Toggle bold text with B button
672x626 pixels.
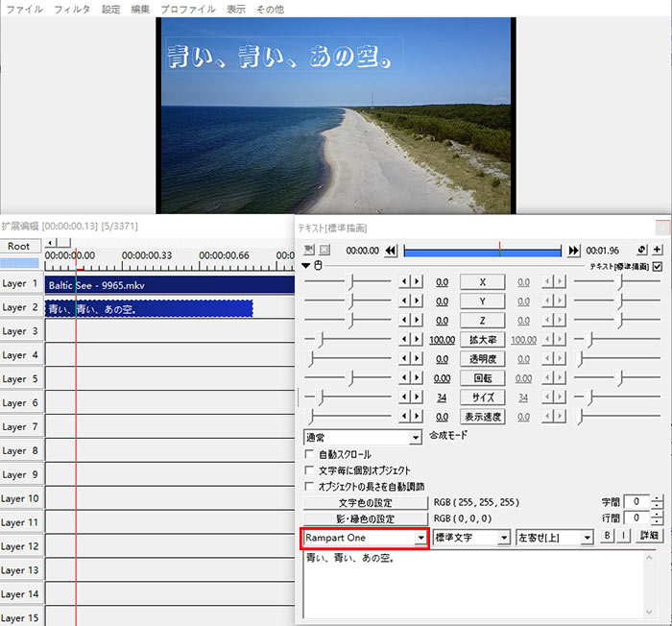point(607,537)
